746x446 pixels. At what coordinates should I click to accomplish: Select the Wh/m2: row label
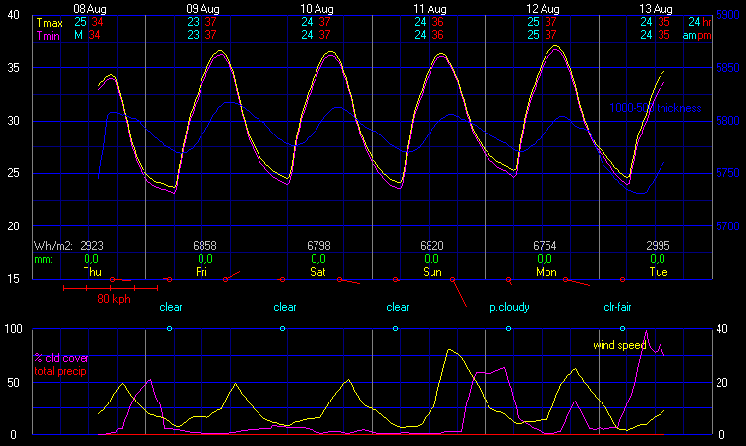(53, 246)
